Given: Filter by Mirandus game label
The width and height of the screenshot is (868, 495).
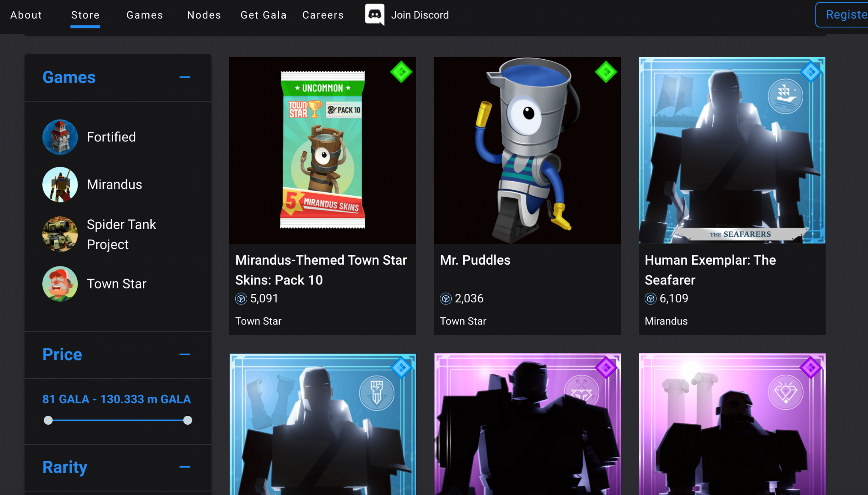Looking at the screenshot, I should click(x=114, y=184).
